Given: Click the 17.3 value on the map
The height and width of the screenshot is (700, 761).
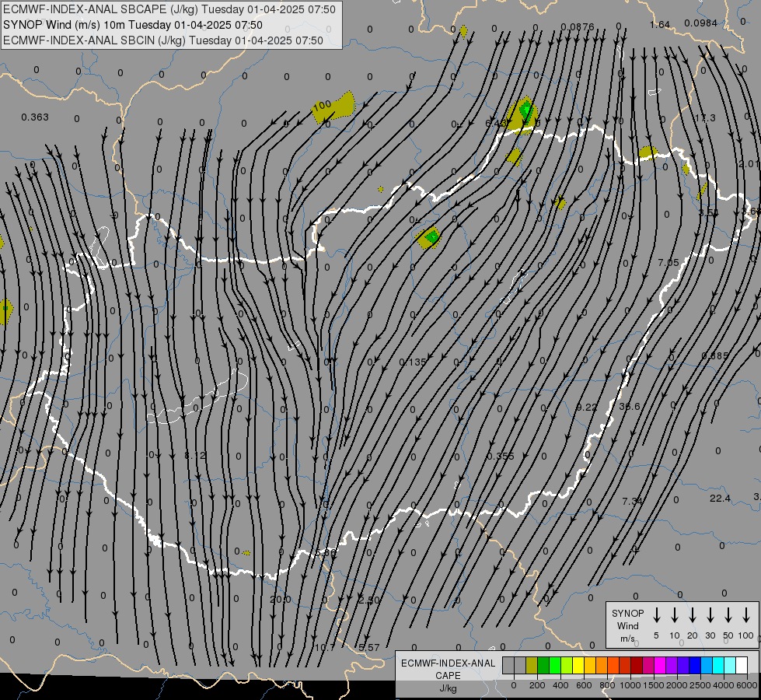Looking at the screenshot, I should pos(705,118).
